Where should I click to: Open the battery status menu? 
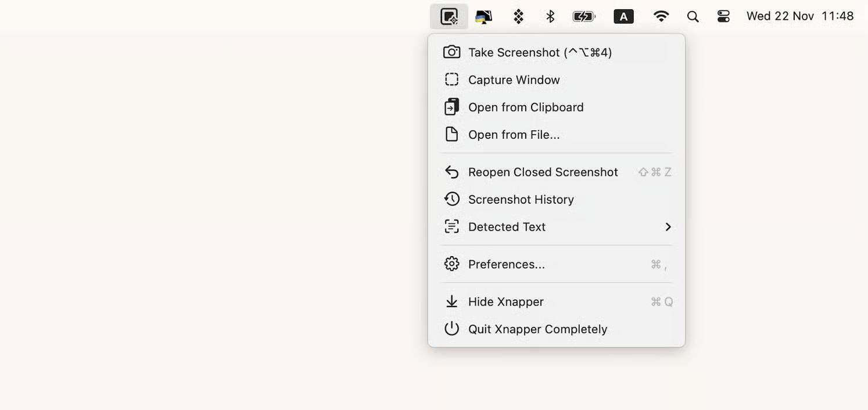click(584, 16)
